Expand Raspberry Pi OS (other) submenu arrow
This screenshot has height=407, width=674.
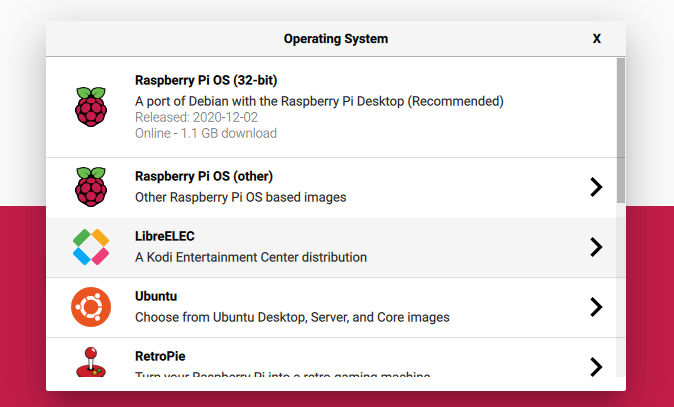tap(596, 187)
